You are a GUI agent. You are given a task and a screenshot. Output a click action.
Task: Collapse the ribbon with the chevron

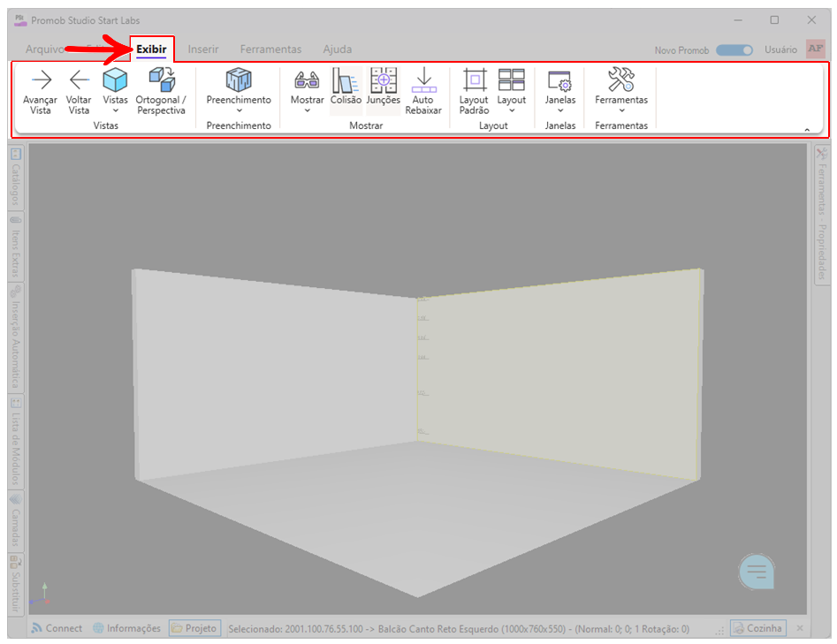click(807, 130)
